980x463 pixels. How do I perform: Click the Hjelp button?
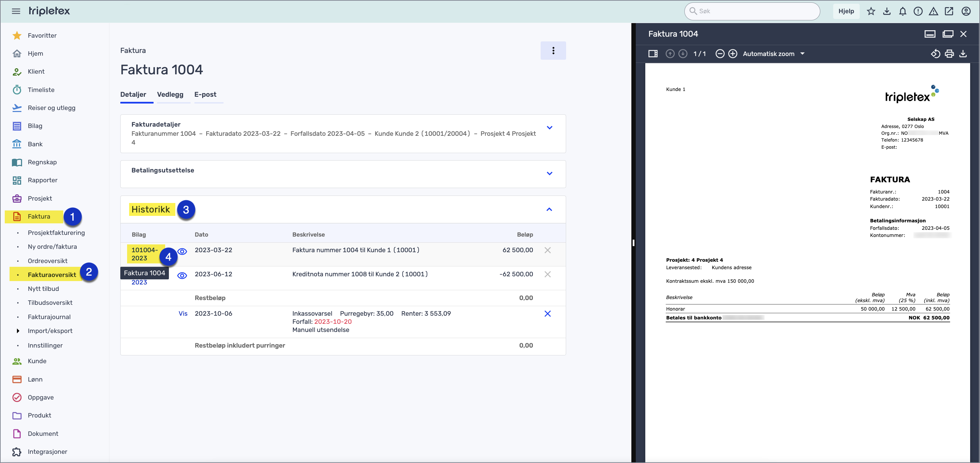click(x=846, y=11)
